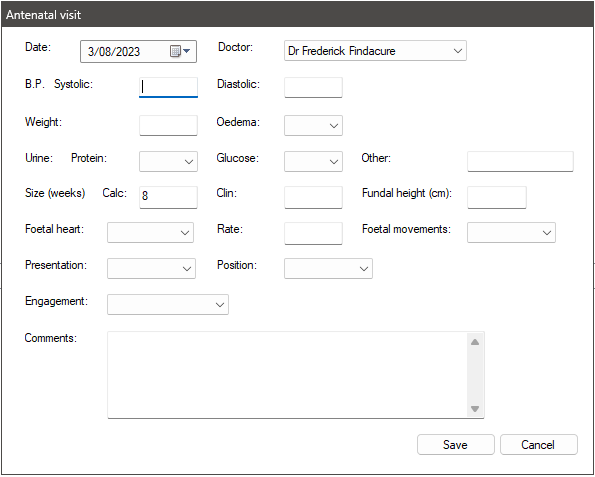Click the foetal heart Rate field
595x477 pixels.
click(313, 233)
